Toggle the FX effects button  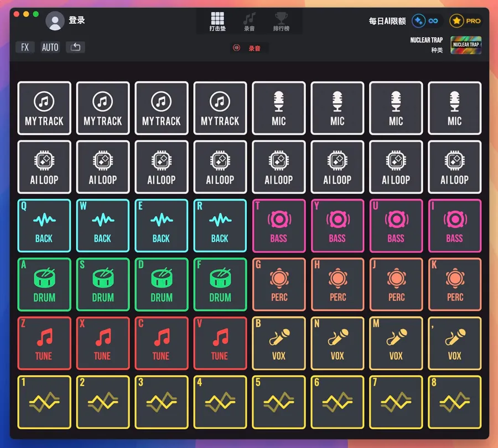(25, 47)
